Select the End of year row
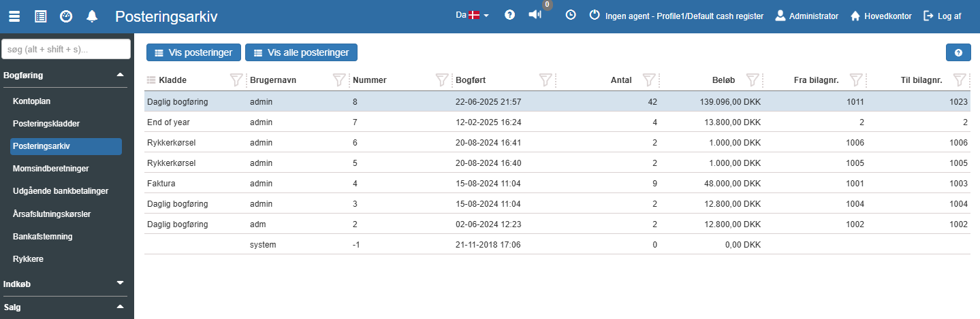Screen dimensions: 980x319 (x=557, y=122)
